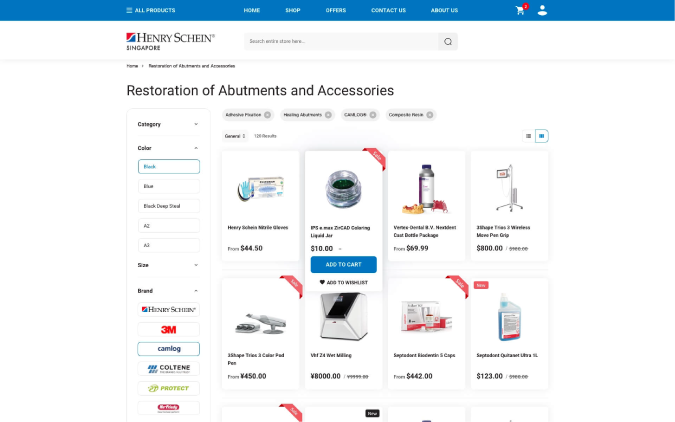Click the Add to Cart button
Image resolution: width=675 pixels, height=422 pixels.
[344, 264]
